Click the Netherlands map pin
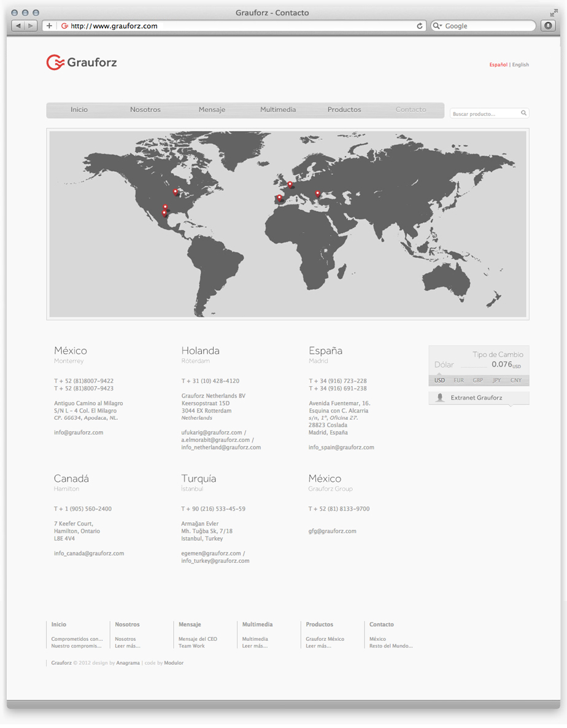 (x=290, y=185)
